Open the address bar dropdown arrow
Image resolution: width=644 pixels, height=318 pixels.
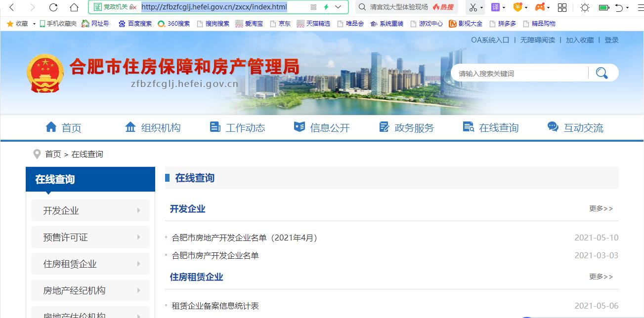click(338, 7)
